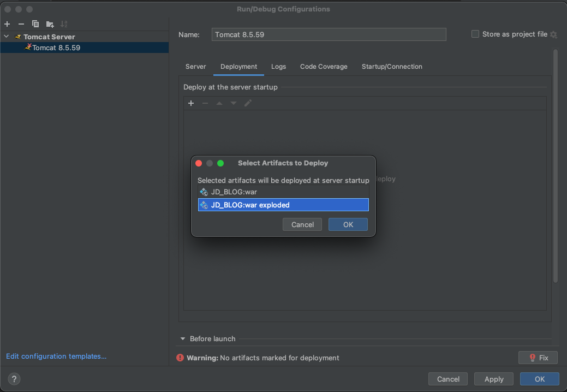Screen dimensions: 567x392
Task: Collapse the Before launch section
Action: coord(183,339)
